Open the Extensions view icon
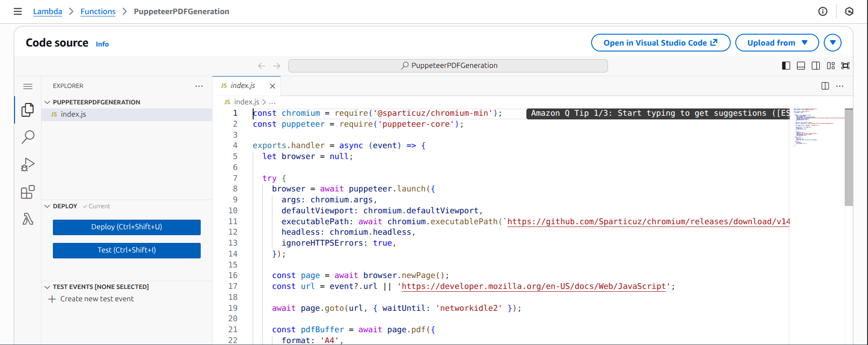Image resolution: width=868 pixels, height=345 pixels. pos(28,192)
